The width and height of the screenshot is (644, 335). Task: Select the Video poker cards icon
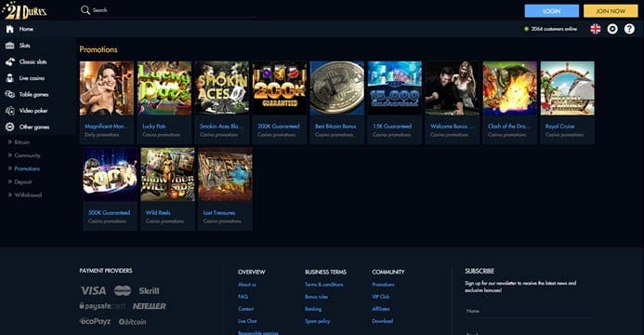pos(10,111)
